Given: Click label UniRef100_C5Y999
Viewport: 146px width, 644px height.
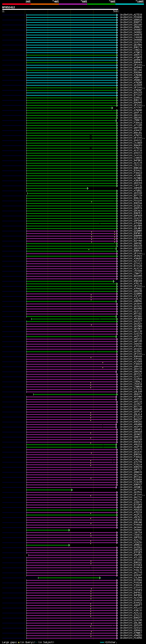Looking at the screenshot, I should (131, 271).
